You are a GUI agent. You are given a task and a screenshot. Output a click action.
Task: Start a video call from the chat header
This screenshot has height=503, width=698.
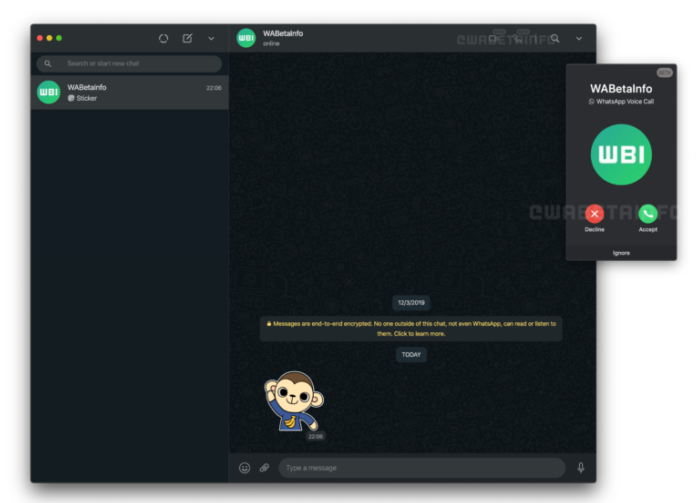coord(493,39)
